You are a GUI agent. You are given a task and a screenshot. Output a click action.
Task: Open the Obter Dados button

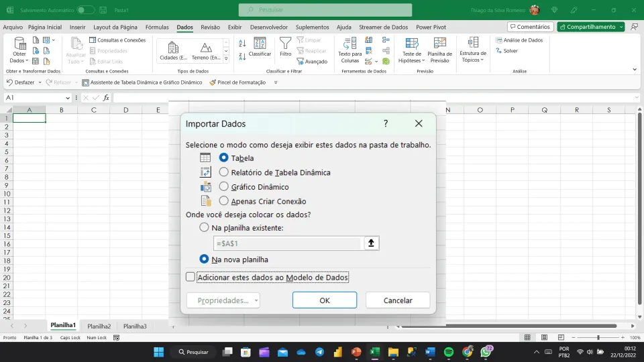(19, 50)
